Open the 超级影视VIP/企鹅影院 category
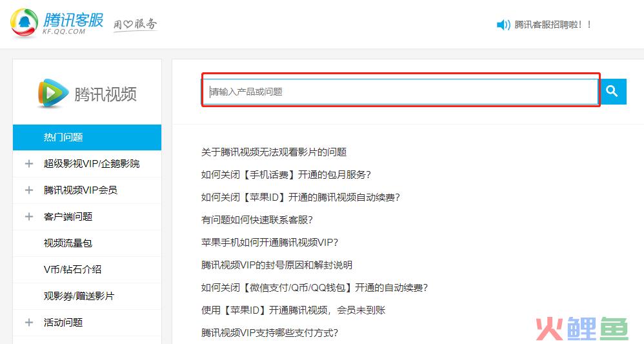644x344 pixels. 92,163
